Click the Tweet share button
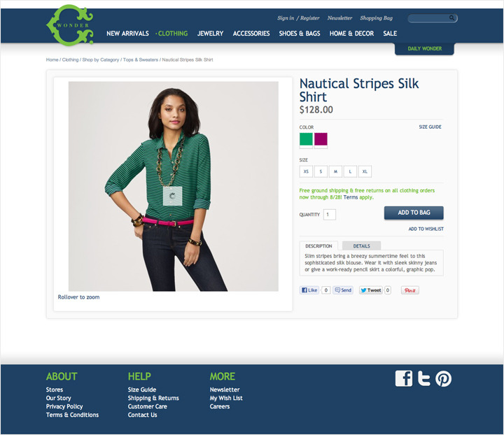504x435 pixels. pyautogui.click(x=370, y=290)
